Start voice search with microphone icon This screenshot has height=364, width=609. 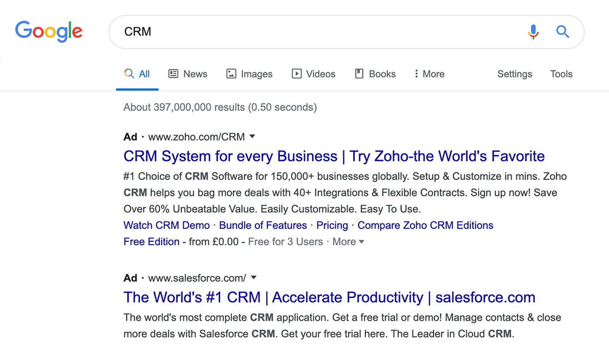coord(533,32)
